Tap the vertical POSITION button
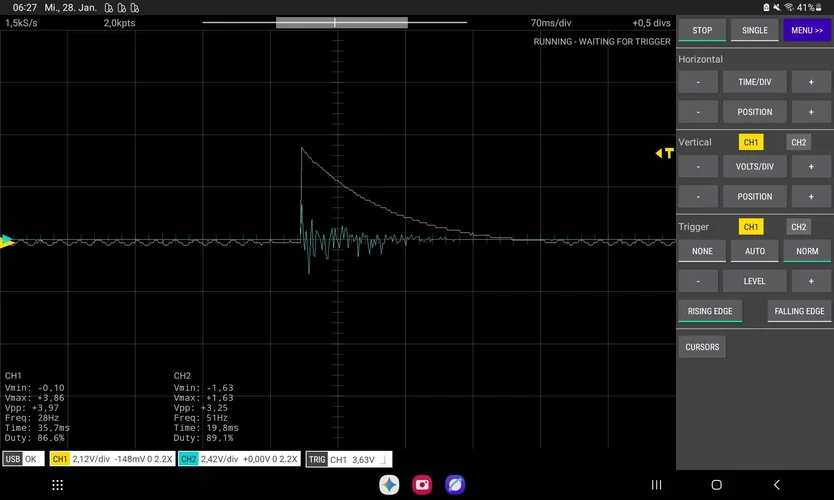 click(754, 196)
